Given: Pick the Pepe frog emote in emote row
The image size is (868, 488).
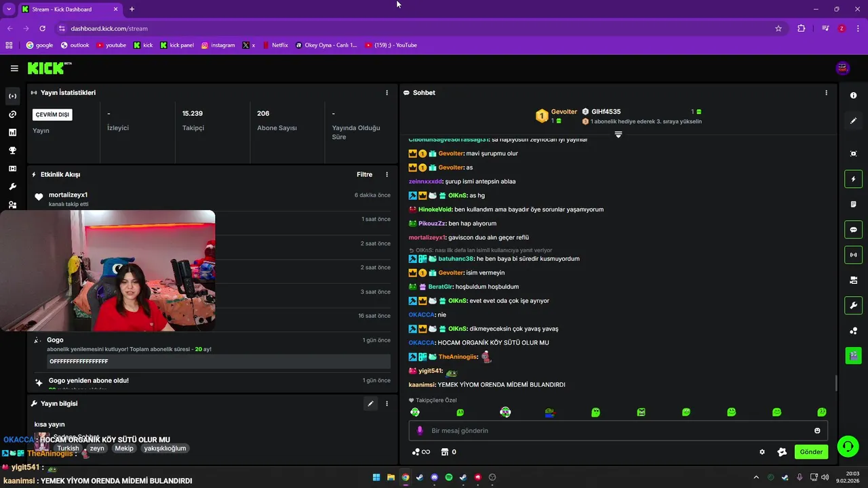Looking at the screenshot, I should coord(550,412).
